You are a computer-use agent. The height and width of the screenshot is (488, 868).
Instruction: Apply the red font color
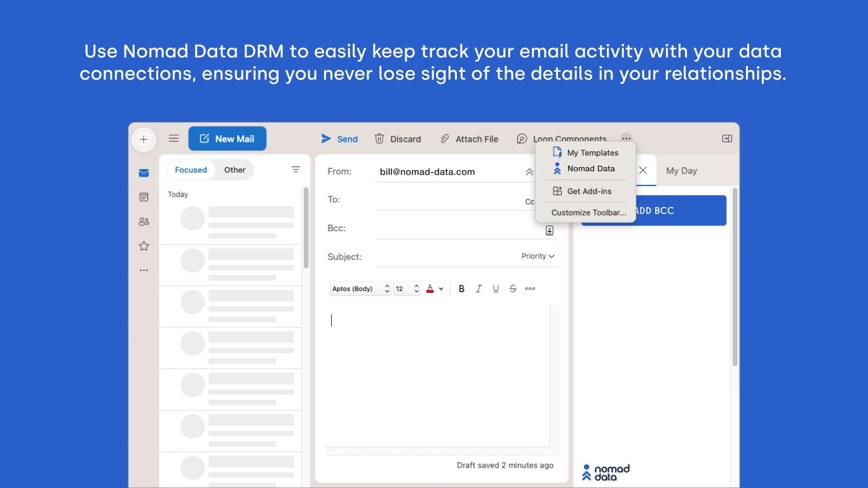tap(430, 288)
